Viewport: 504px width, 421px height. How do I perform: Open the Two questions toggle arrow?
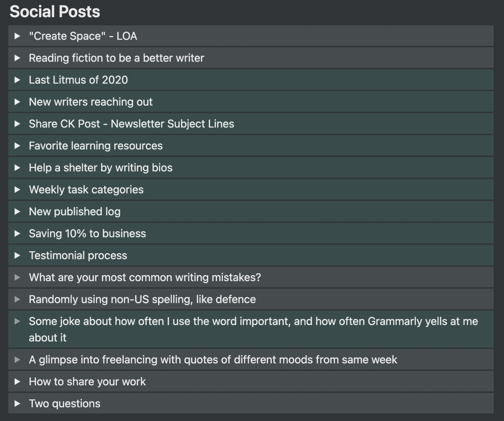tap(17, 404)
